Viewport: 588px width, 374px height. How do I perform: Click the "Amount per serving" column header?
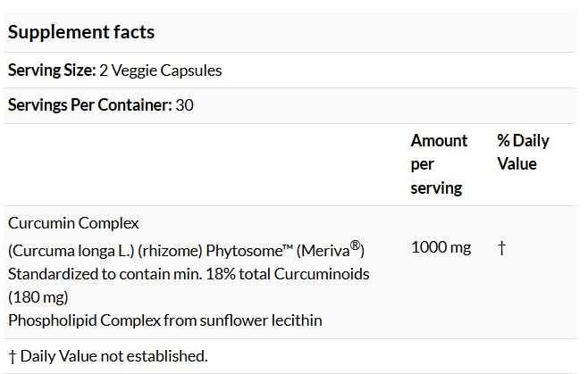(x=439, y=164)
